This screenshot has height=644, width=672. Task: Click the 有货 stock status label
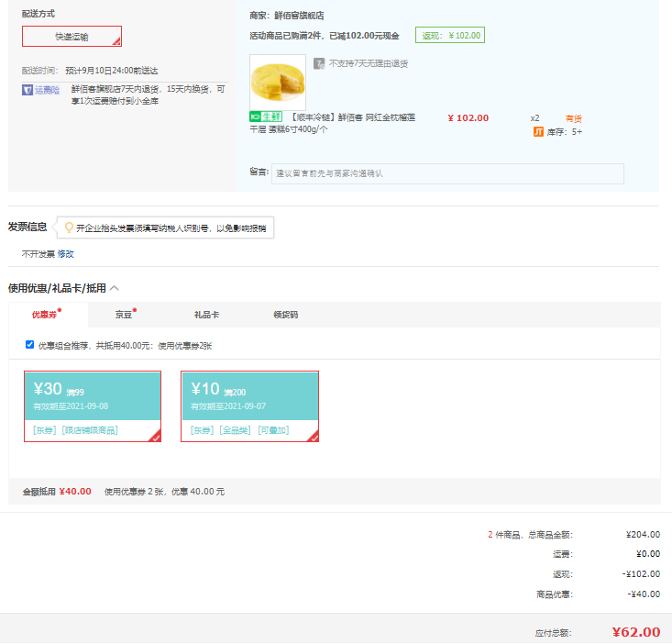point(573,118)
